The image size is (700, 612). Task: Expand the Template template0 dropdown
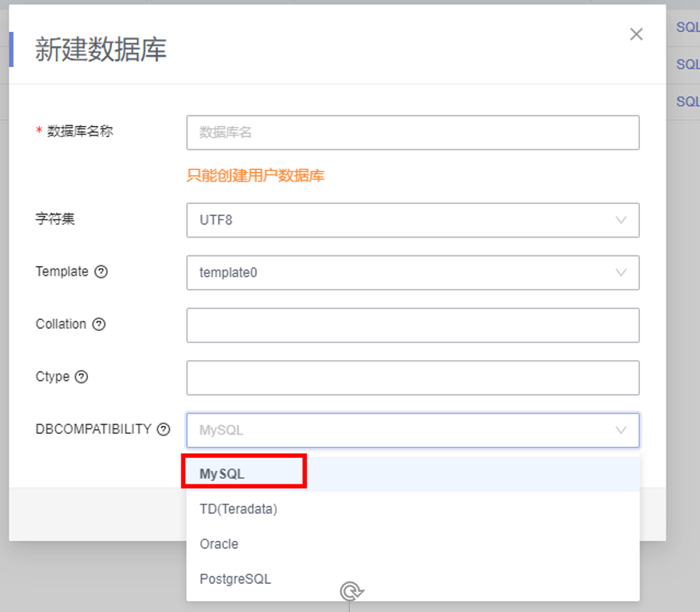pyautogui.click(x=413, y=273)
